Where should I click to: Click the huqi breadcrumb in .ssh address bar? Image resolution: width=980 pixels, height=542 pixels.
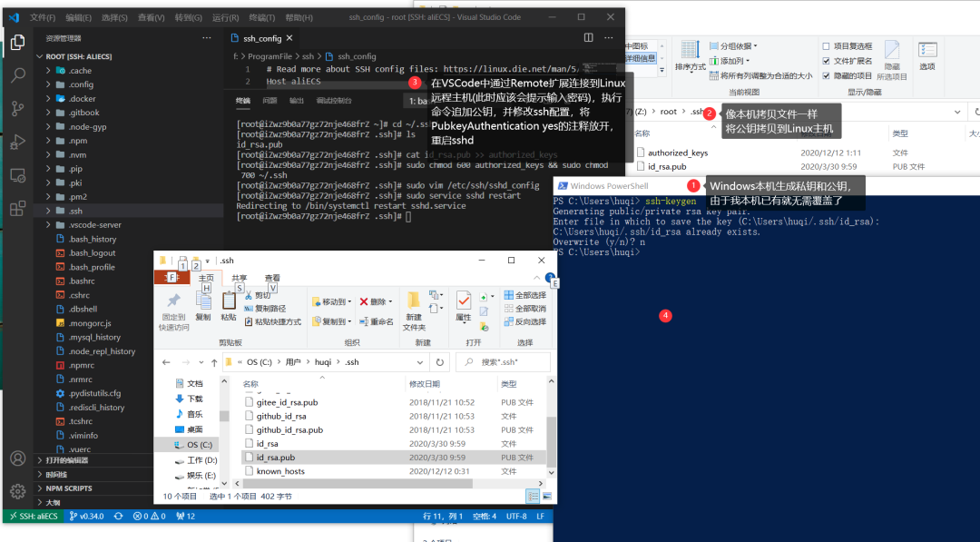(x=323, y=362)
